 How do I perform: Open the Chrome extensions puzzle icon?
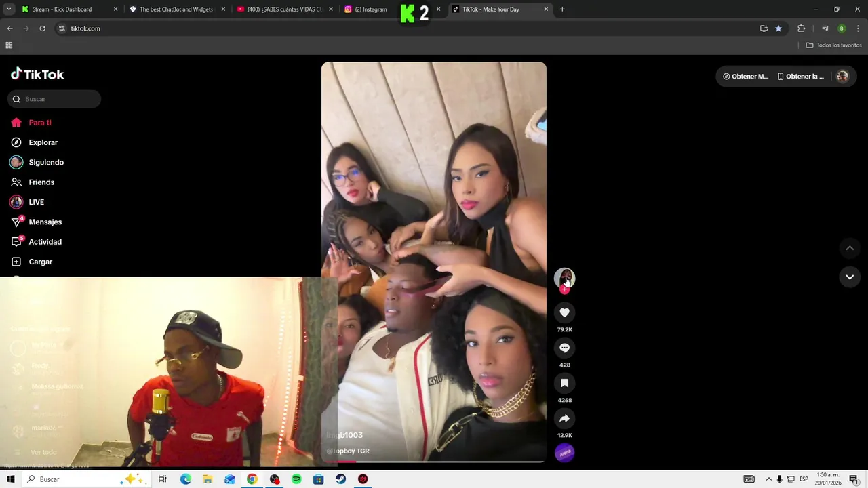(x=801, y=28)
